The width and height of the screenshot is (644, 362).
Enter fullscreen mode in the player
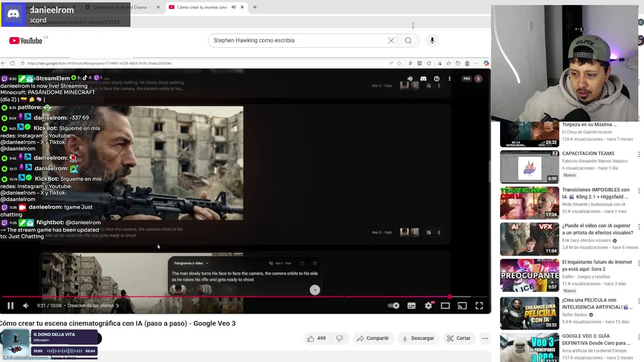tap(479, 306)
